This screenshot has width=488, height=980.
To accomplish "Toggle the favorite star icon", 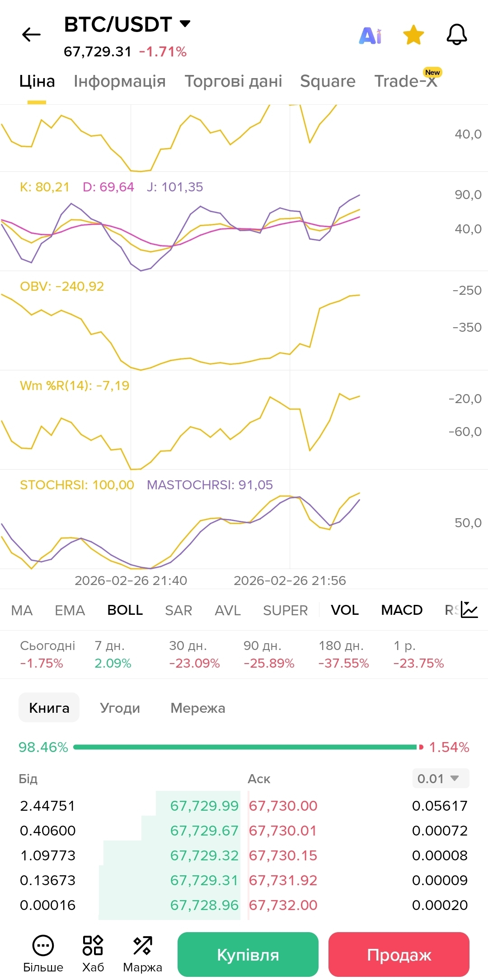I will pyautogui.click(x=413, y=35).
